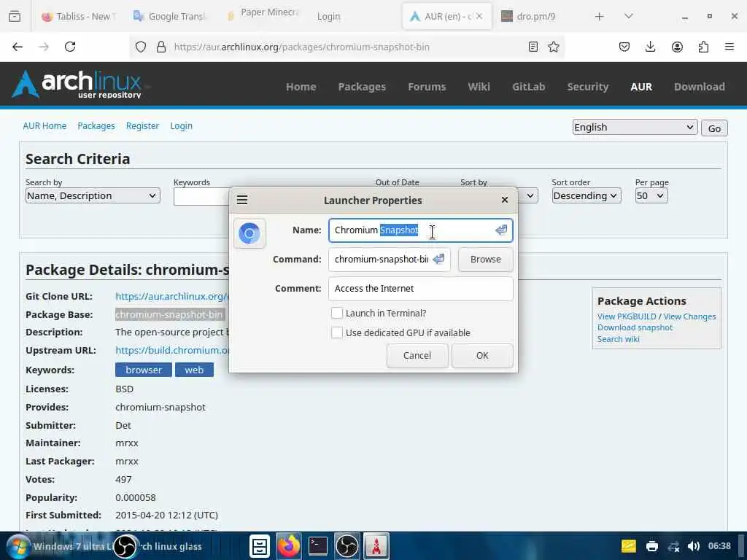
Task: Open GitLab in top navigation
Action: (x=528, y=87)
